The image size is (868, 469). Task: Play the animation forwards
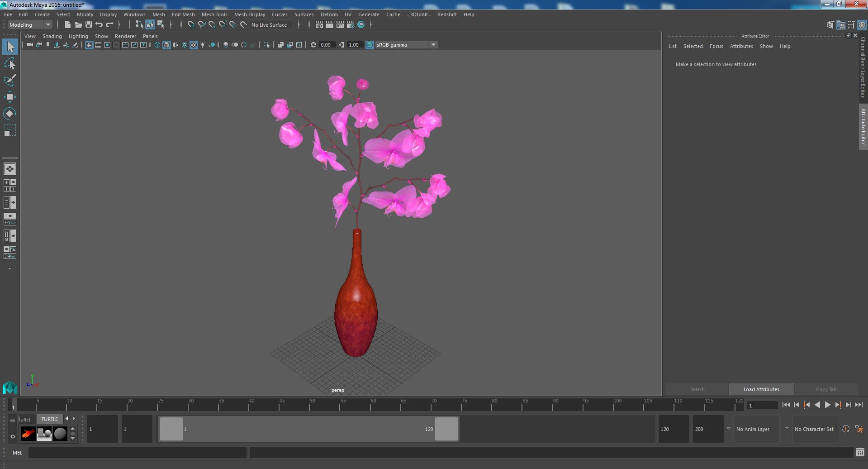827,405
